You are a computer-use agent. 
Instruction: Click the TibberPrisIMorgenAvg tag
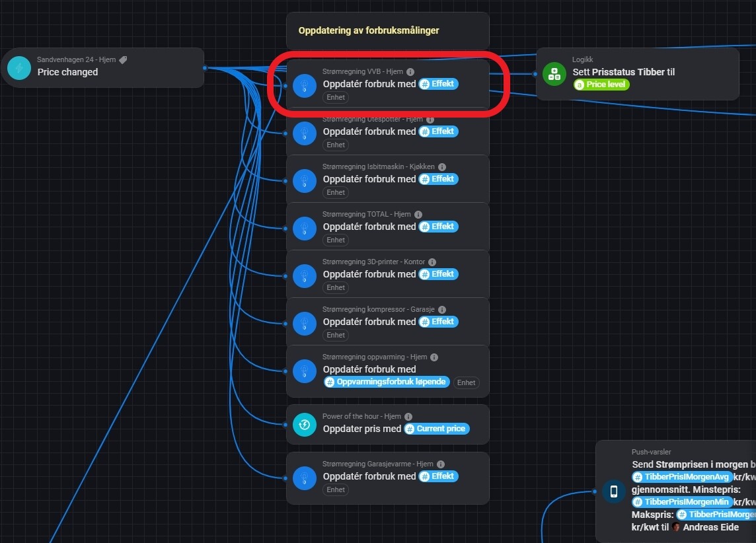[682, 477]
